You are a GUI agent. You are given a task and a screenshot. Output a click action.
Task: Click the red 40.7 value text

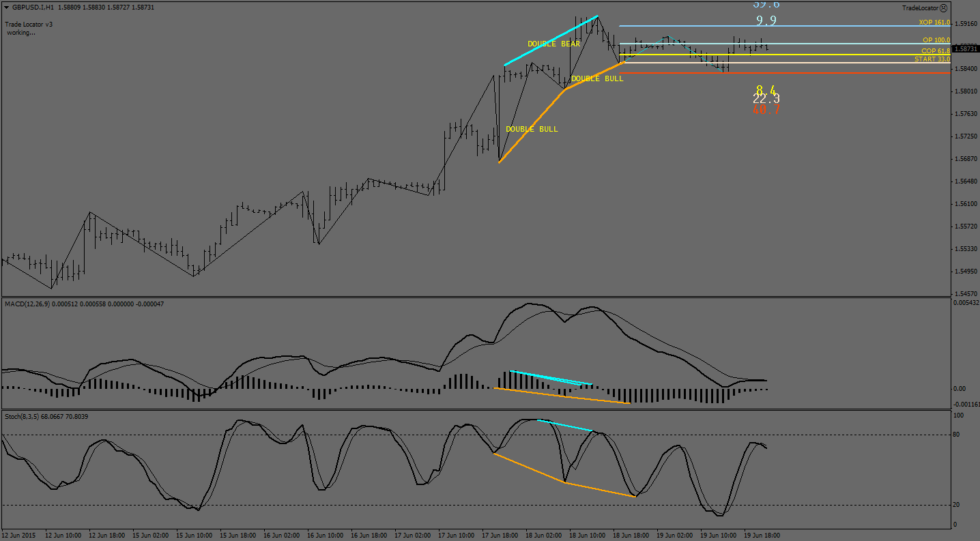766,109
